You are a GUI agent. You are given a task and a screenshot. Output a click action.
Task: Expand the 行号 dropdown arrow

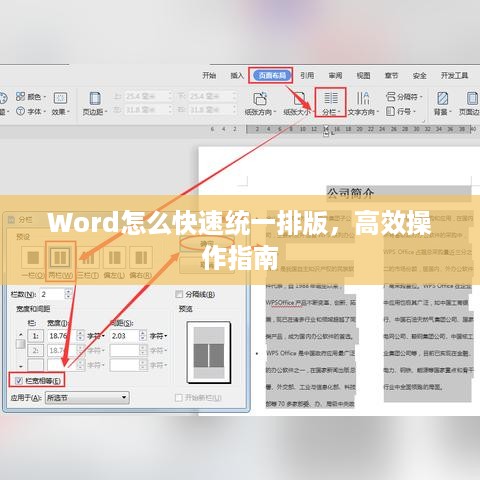coord(414,111)
